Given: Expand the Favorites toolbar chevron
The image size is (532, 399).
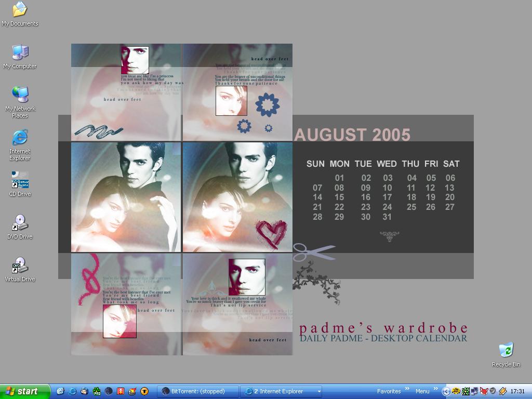Looking at the screenshot, I should pyautogui.click(x=407, y=389).
